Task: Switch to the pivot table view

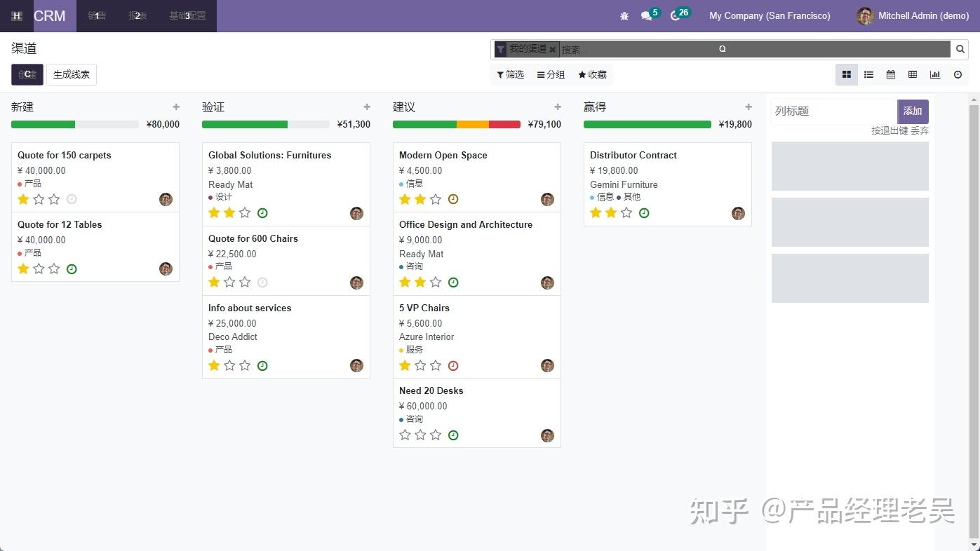Action: [x=913, y=74]
